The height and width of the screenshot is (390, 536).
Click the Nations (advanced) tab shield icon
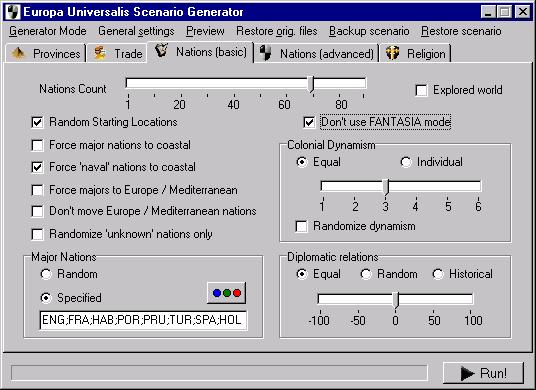[266, 53]
